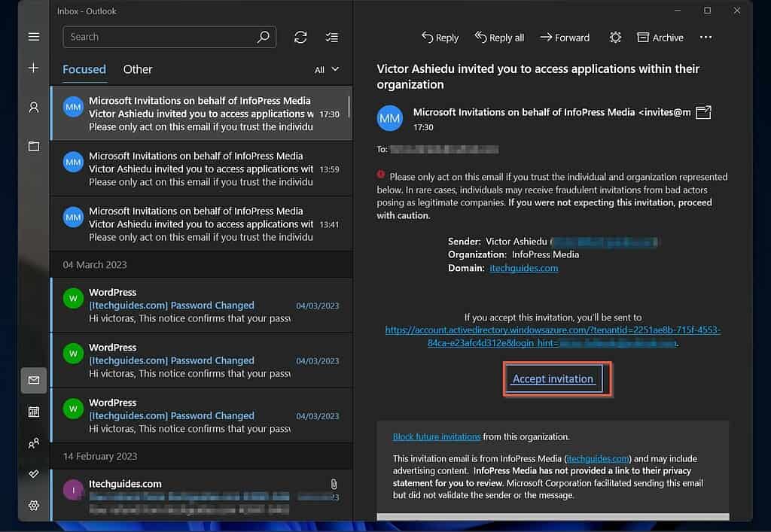The image size is (771, 532).
Task: Click the Organization: InfoPress Media line
Action: pyautogui.click(x=513, y=254)
